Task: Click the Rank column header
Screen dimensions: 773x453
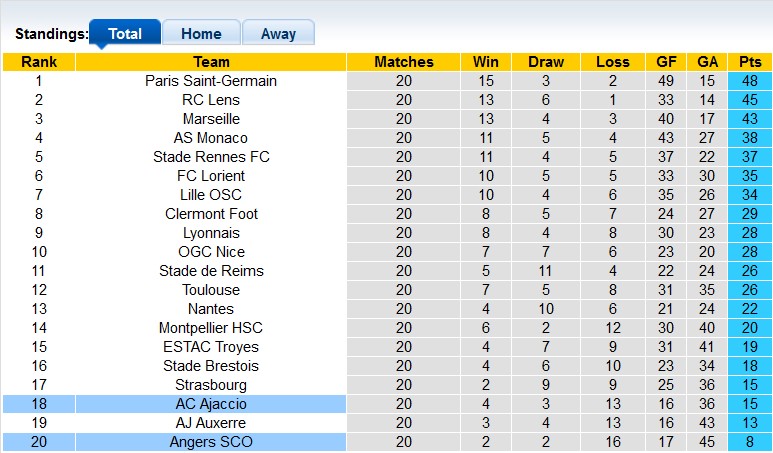Action: pyautogui.click(x=39, y=62)
